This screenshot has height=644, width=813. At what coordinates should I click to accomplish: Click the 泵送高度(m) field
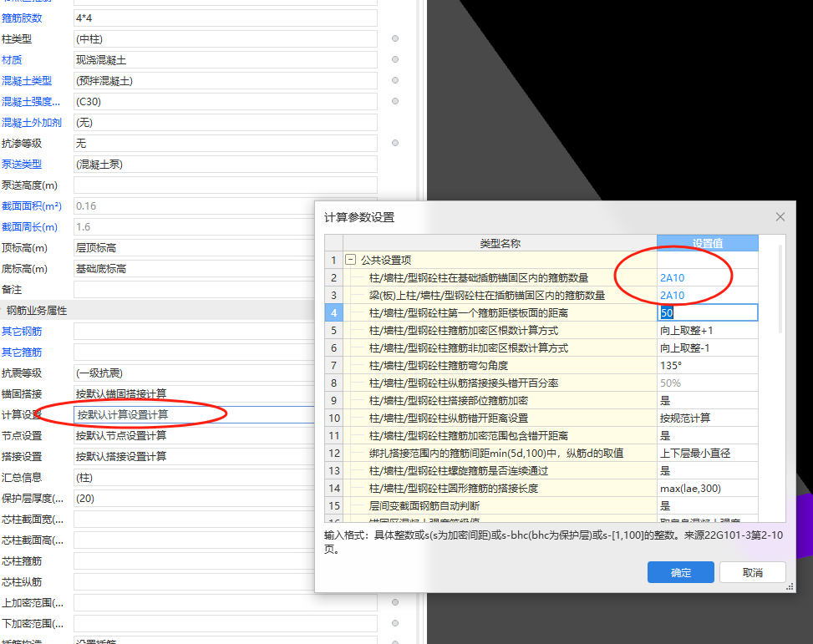[226, 185]
